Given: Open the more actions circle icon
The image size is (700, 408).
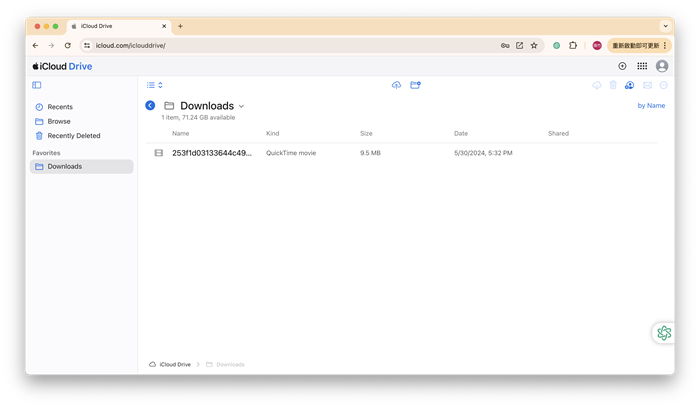Looking at the screenshot, I should (x=664, y=85).
